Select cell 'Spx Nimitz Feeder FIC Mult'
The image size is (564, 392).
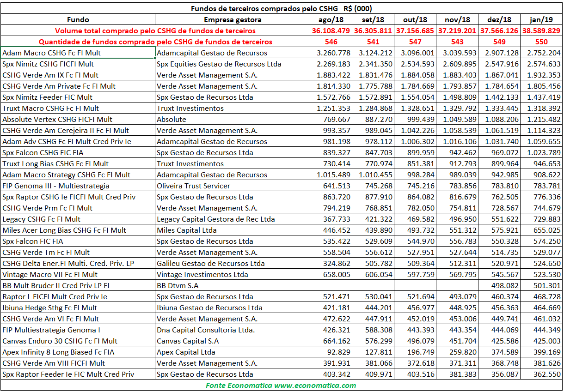[78, 97]
